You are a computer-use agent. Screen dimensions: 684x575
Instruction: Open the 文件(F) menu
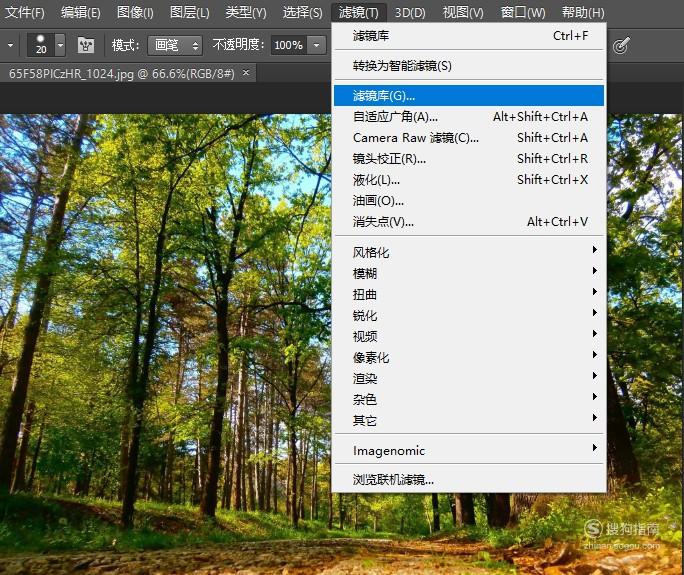24,12
